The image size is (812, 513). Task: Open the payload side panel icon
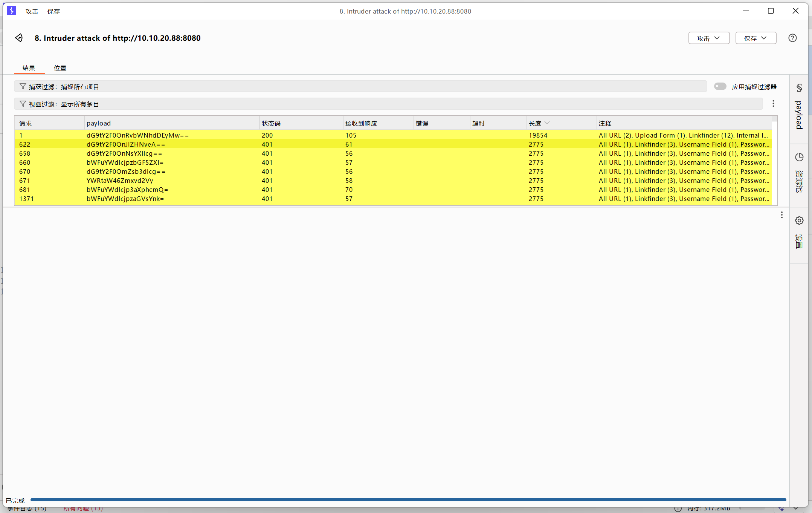(799, 88)
